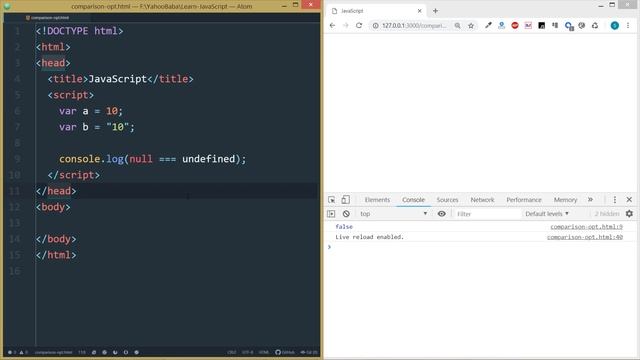Open console settings gear icon
The image size is (640, 360).
[x=629, y=213]
